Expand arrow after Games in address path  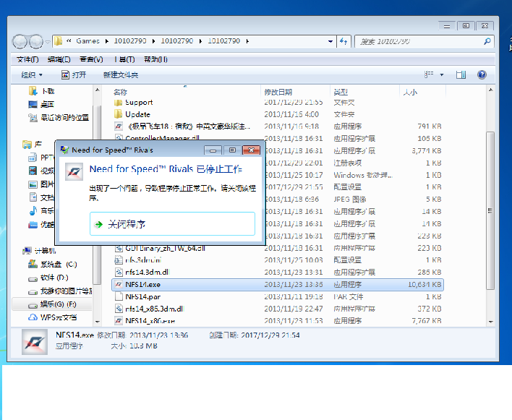[x=107, y=41]
